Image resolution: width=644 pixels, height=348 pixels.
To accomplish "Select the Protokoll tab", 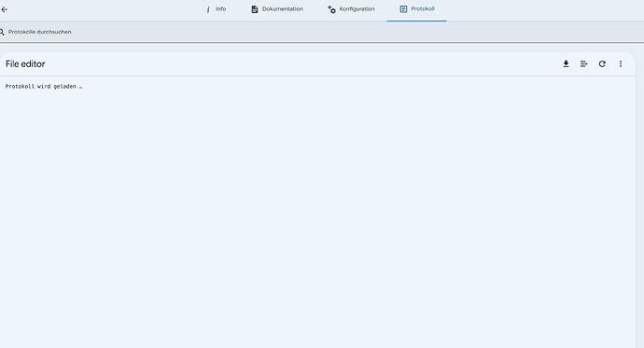I will coord(417,9).
